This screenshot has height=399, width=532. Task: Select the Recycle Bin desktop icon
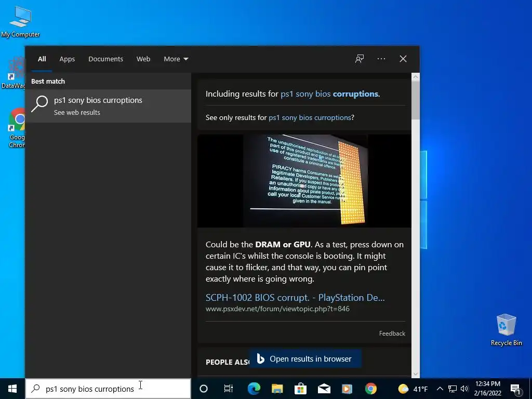[x=506, y=330]
